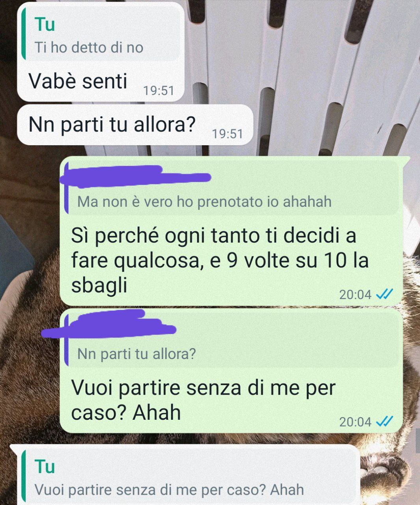This screenshot has width=420, height=505.
Task: Tap the quoted 'Ti ho detto di no' reply
Action: coord(101,36)
